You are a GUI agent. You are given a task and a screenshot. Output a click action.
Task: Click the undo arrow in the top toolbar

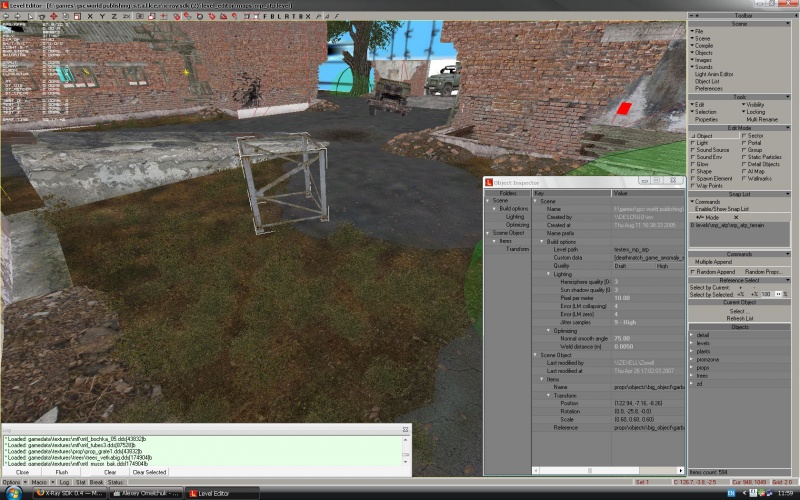tap(6, 17)
